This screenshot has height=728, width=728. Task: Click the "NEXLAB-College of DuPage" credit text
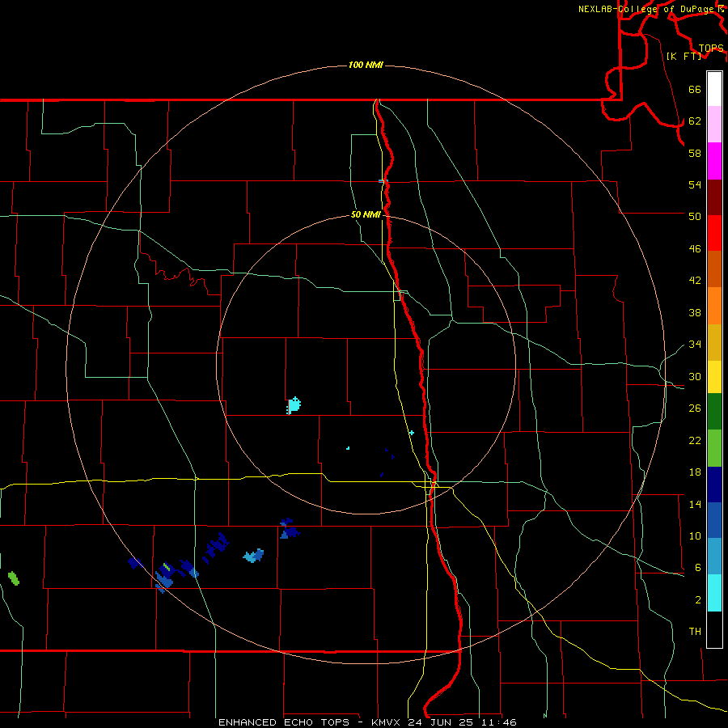click(648, 9)
